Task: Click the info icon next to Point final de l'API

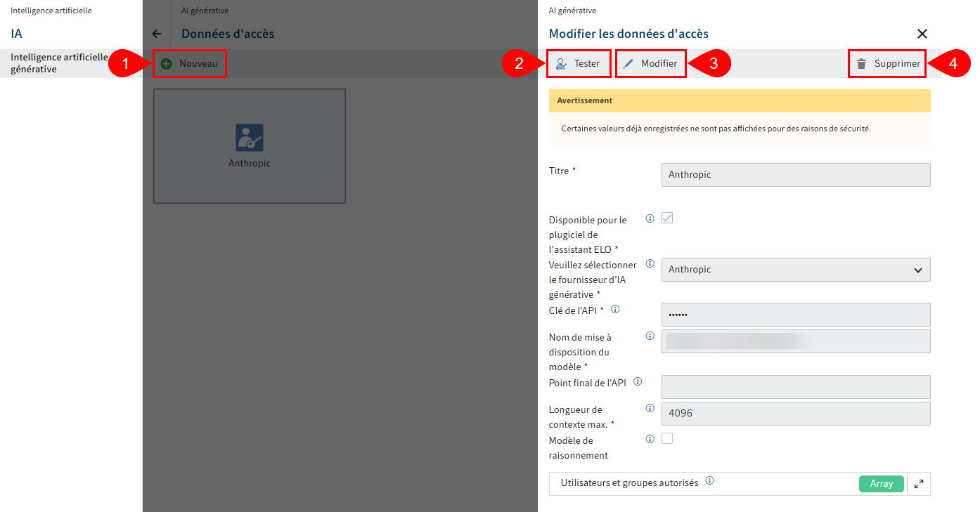Action: 638,381
